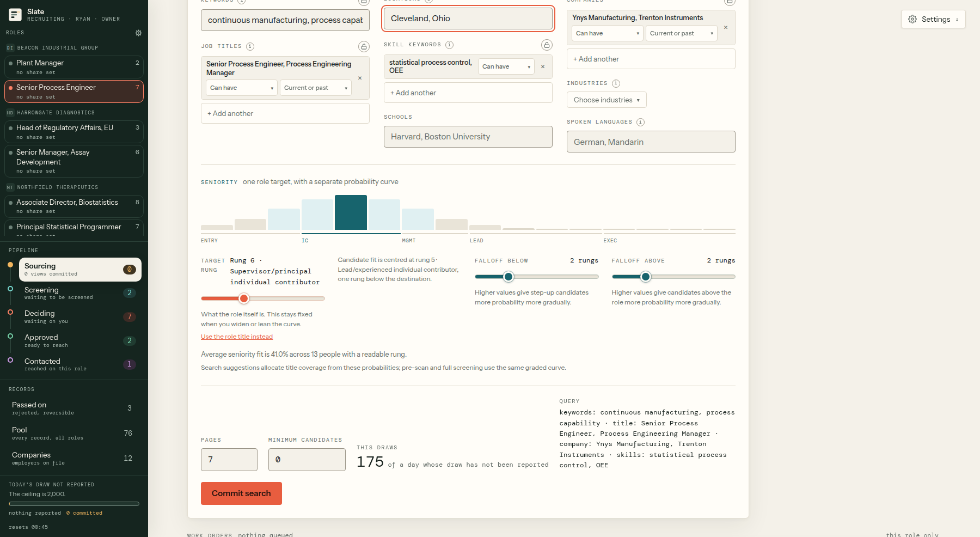Image resolution: width=980 pixels, height=537 pixels.
Task: Click '+ Add another' under skill keywords
Action: click(468, 93)
